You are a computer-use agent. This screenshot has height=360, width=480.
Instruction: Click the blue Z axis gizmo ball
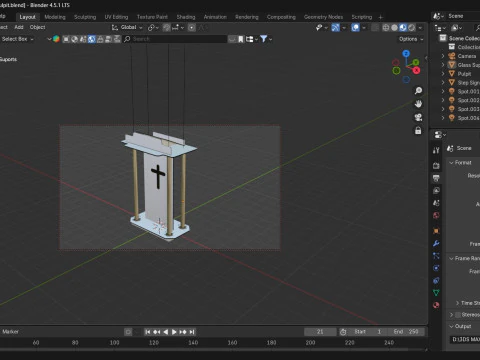(x=406, y=54)
